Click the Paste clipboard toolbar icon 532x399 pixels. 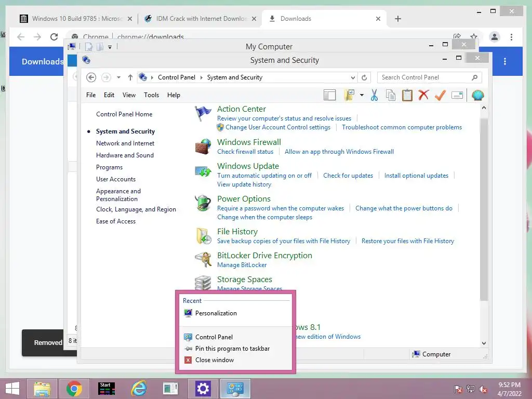(x=407, y=96)
